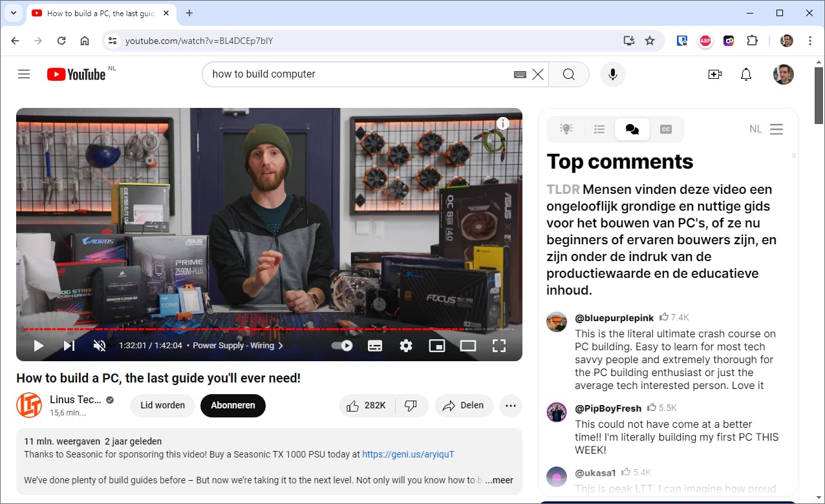Start voice search with microphone
The height and width of the screenshot is (504, 825).
point(613,74)
